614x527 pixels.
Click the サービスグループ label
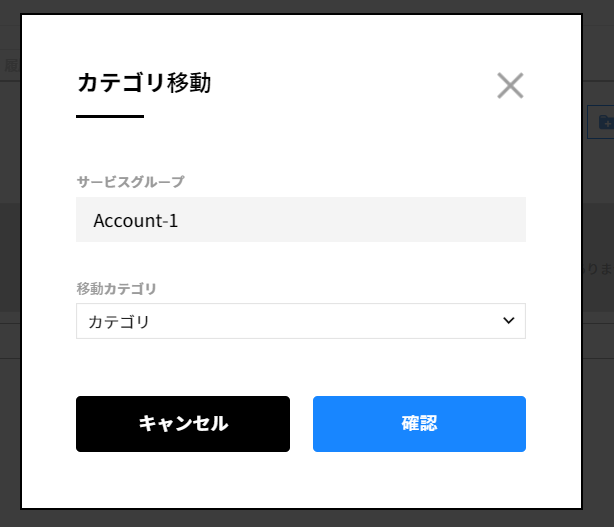[130, 181]
